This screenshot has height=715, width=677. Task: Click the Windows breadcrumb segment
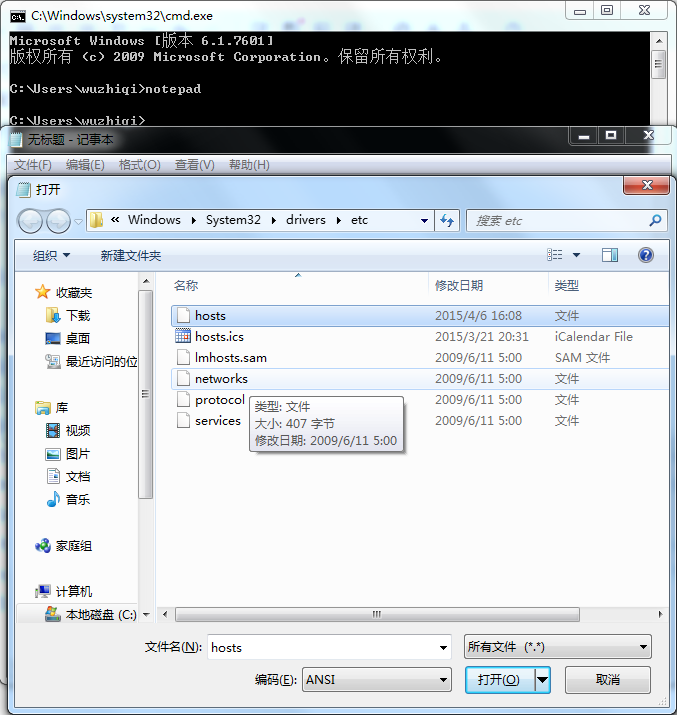pyautogui.click(x=154, y=220)
